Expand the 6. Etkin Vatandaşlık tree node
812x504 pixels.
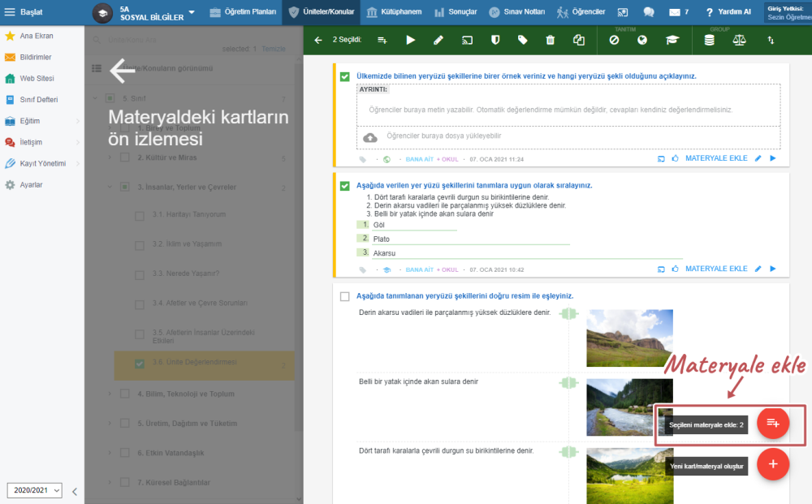click(110, 453)
